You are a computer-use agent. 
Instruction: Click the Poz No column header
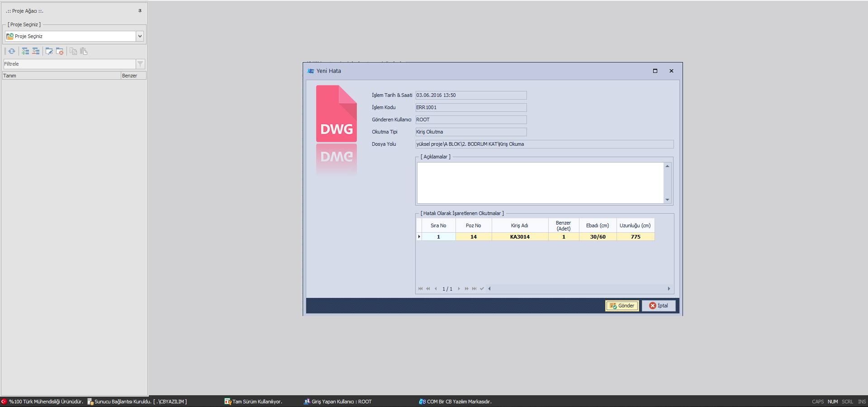pyautogui.click(x=474, y=225)
